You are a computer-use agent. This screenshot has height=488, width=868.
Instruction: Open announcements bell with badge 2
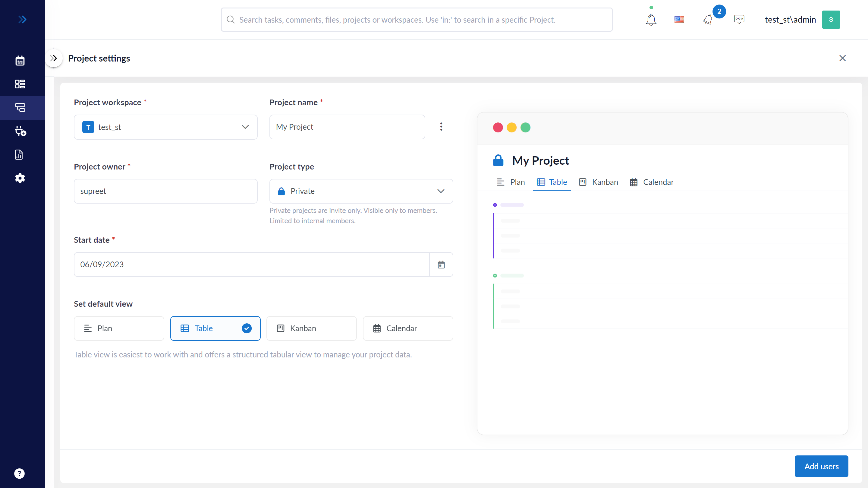click(708, 20)
